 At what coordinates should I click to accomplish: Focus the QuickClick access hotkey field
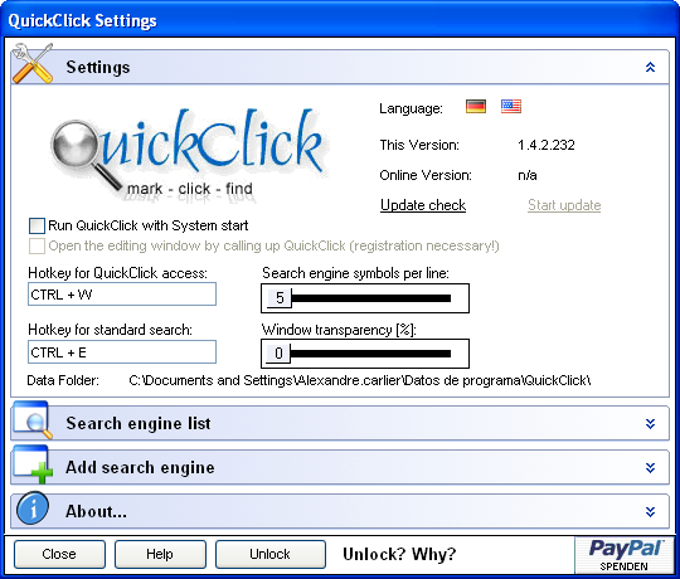pyautogui.click(x=122, y=294)
